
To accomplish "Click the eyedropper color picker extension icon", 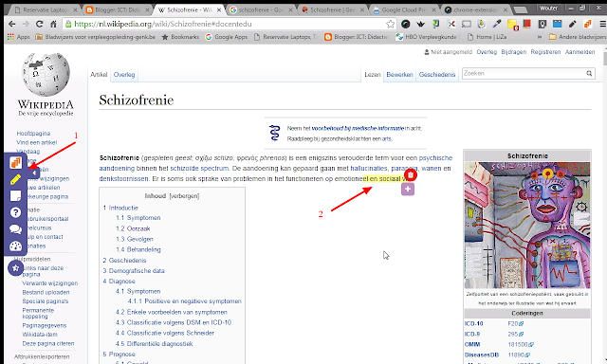I will [497, 24].
